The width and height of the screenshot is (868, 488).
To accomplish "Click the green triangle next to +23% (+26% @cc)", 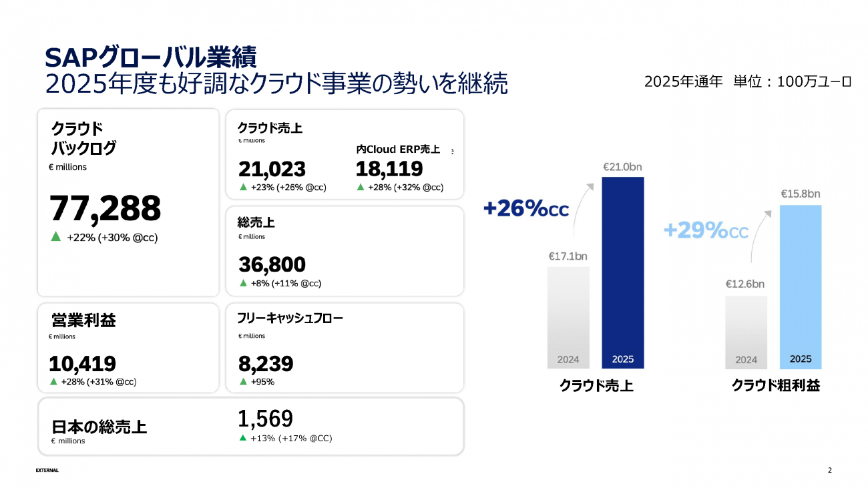I will (x=244, y=188).
